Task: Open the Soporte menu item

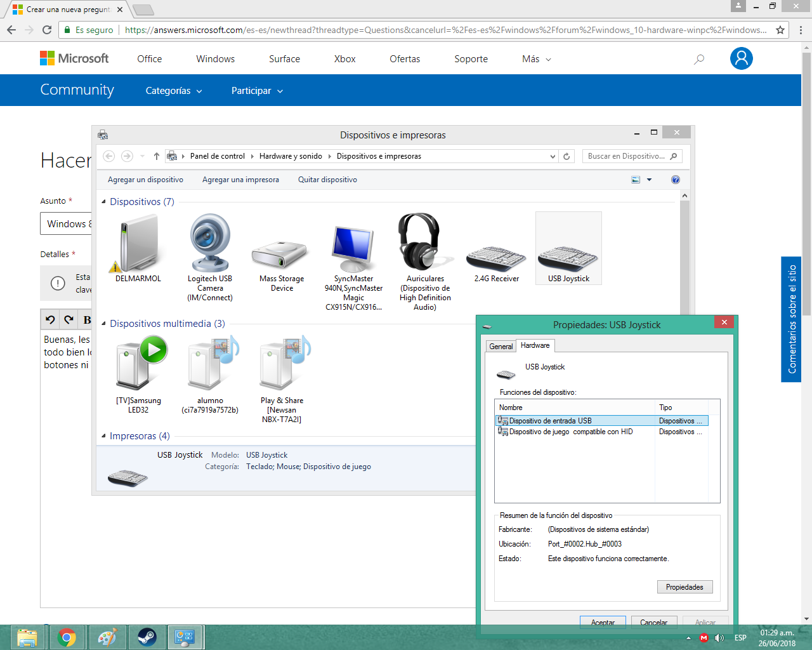Action: point(471,59)
